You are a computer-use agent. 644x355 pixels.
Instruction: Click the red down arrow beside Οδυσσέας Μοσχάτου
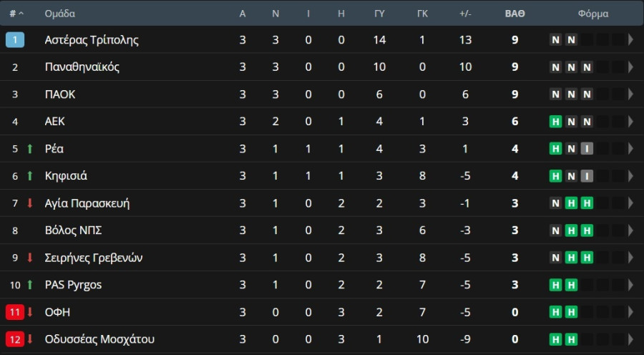tap(29, 339)
